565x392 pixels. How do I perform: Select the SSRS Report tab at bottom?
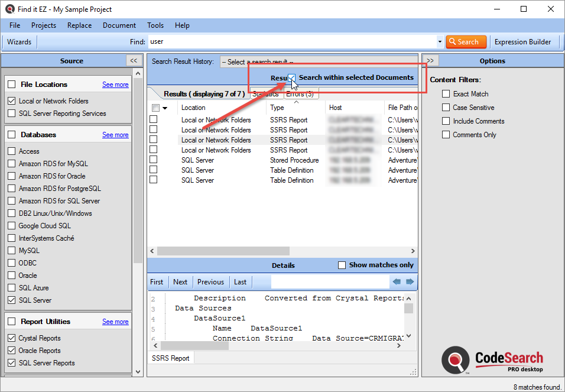(170, 358)
